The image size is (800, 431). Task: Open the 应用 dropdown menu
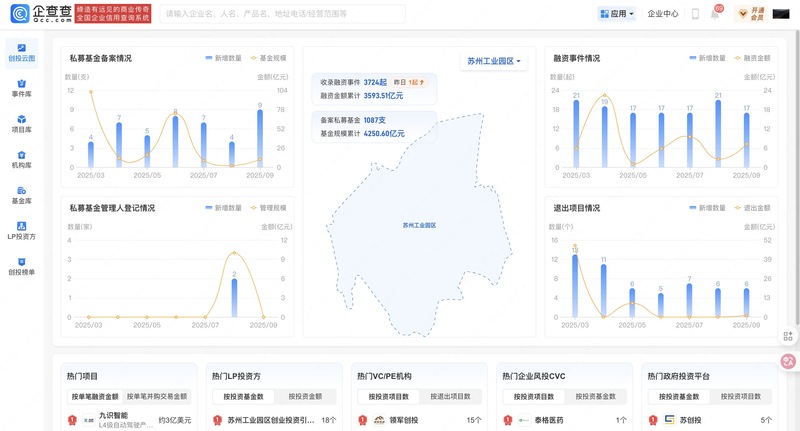click(x=617, y=14)
